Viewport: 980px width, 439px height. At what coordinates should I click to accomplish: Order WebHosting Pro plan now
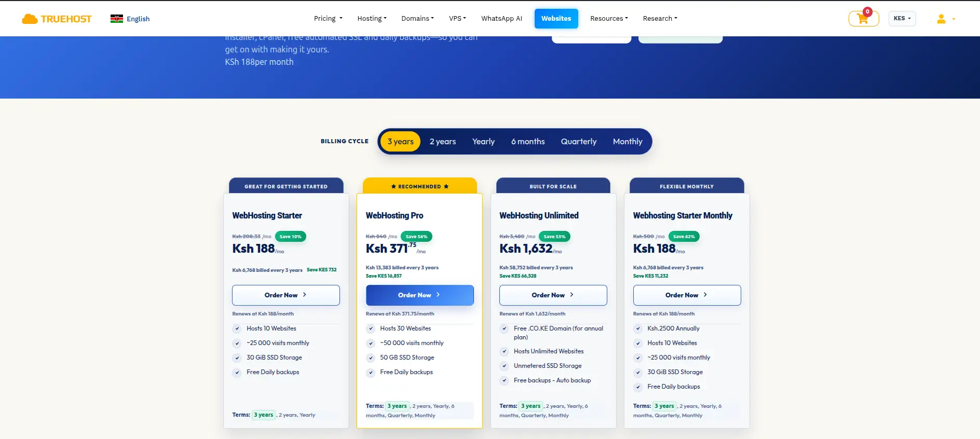(x=419, y=295)
